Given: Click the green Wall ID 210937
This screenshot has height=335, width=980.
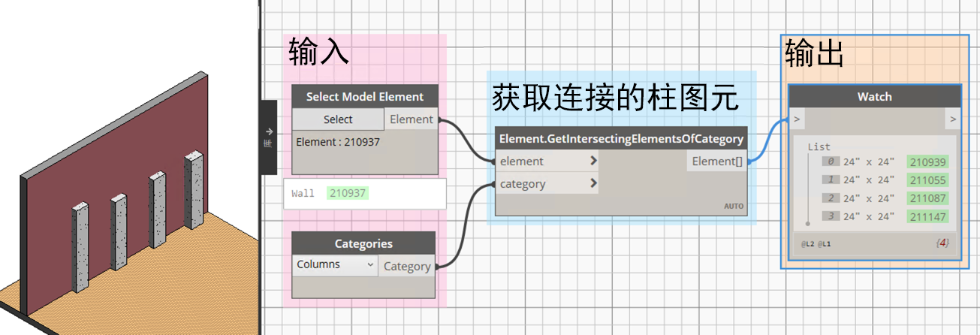Looking at the screenshot, I should (348, 193).
